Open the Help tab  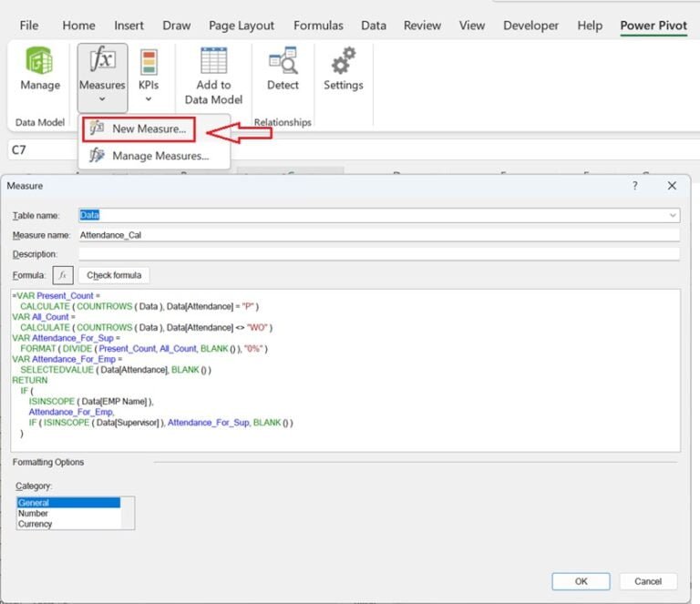click(590, 26)
